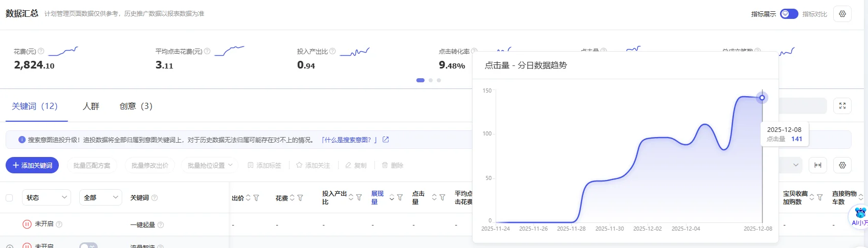868x248 pixels.
Task: Open the 全部 filter dropdown
Action: point(101,197)
